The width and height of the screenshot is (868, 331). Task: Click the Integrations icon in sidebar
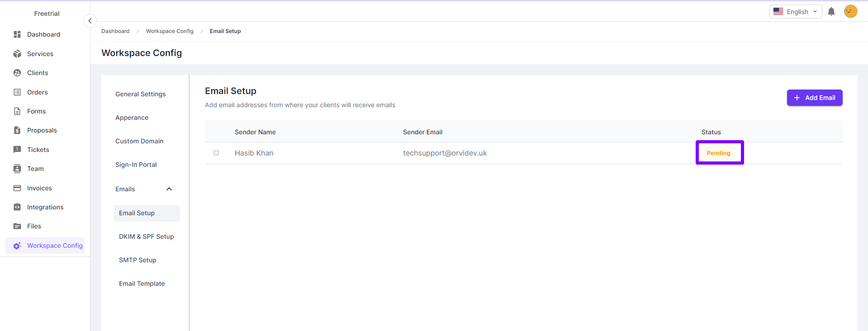[x=17, y=207]
